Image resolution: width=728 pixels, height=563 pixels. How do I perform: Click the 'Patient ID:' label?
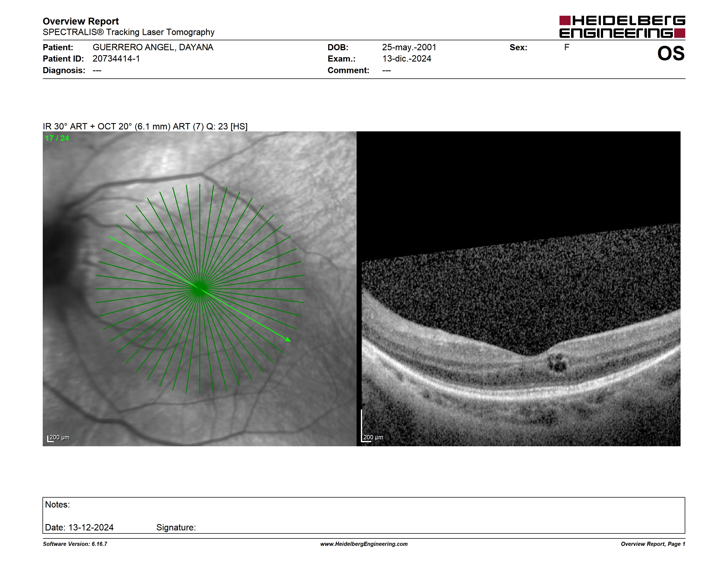(63, 59)
